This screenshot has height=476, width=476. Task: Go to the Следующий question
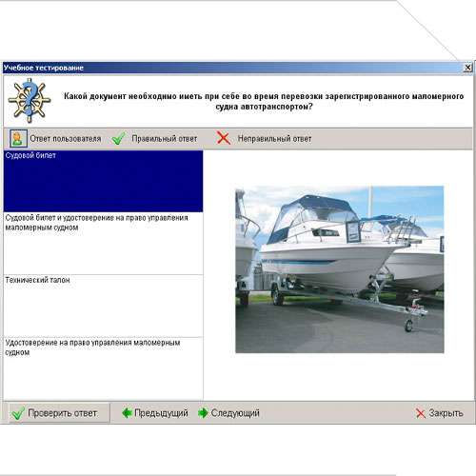pyautogui.click(x=228, y=413)
